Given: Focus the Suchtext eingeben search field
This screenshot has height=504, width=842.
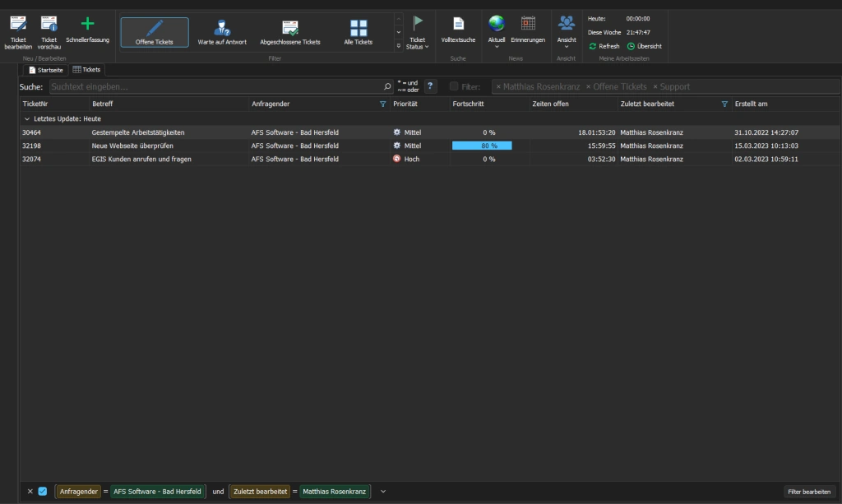Looking at the screenshot, I should point(215,86).
